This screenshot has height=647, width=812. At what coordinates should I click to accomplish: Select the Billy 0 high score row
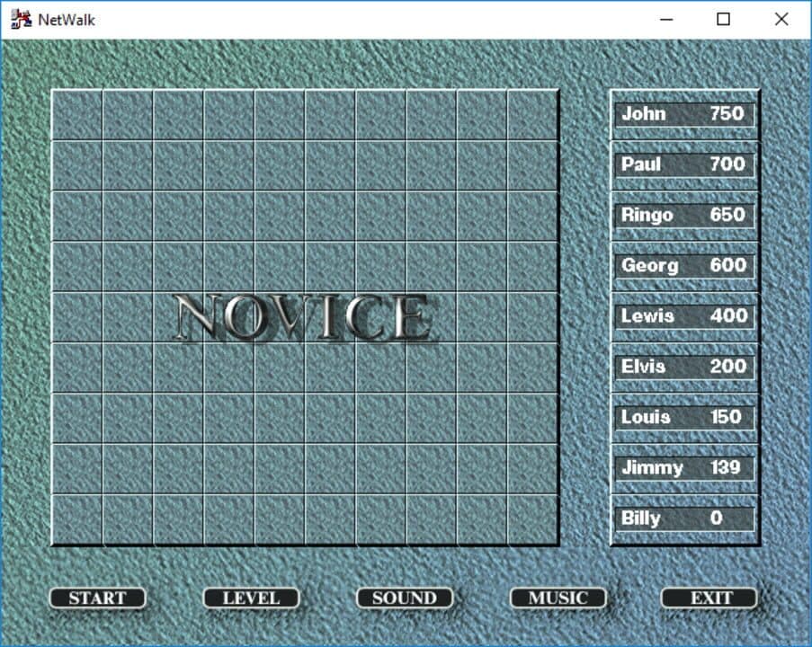684,518
